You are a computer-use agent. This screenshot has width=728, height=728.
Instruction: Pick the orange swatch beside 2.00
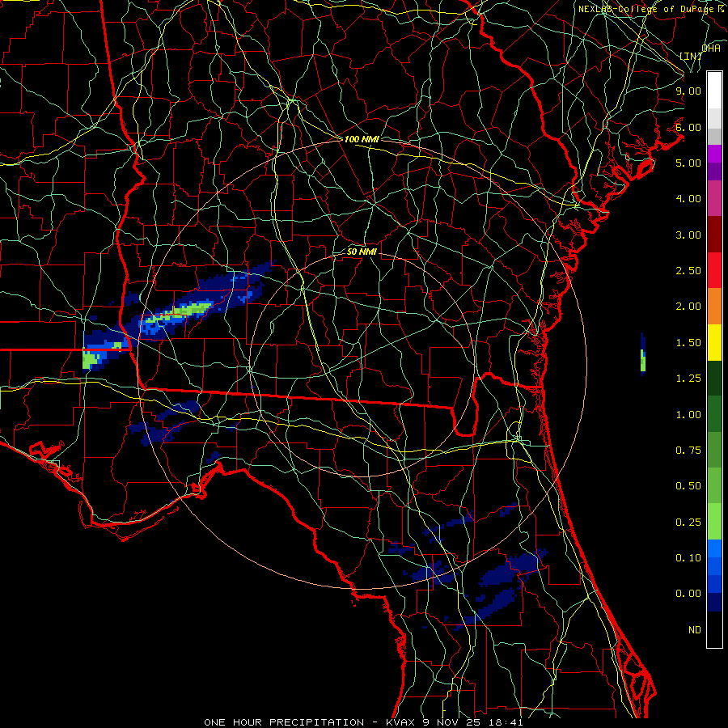(x=714, y=307)
